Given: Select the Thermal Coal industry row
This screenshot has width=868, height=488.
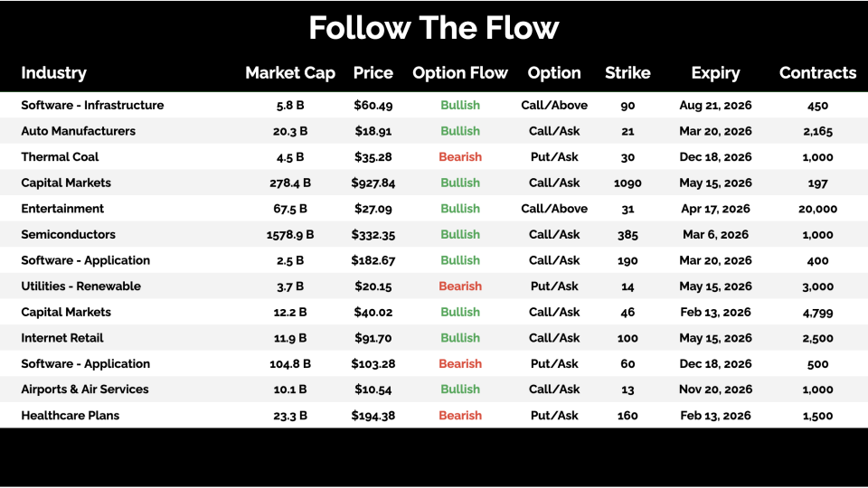Looking at the screenshot, I should [60, 157].
